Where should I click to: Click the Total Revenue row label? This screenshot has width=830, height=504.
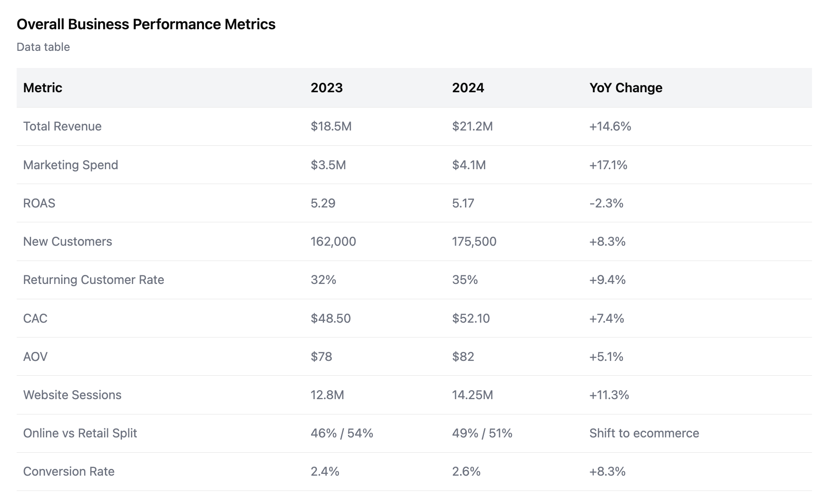[x=62, y=126]
